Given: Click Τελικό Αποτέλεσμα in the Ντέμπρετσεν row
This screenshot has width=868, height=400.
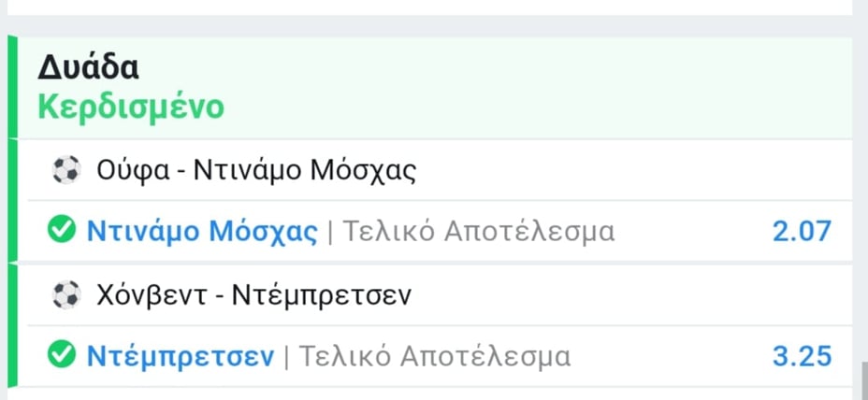Looking at the screenshot, I should coord(434,356).
